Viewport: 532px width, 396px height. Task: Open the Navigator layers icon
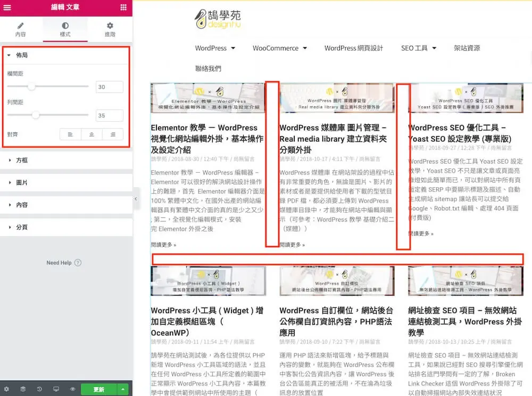(23, 389)
